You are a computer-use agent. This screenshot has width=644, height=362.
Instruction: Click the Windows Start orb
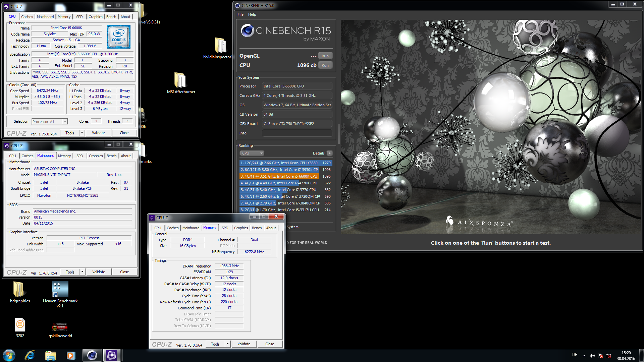tap(9, 355)
